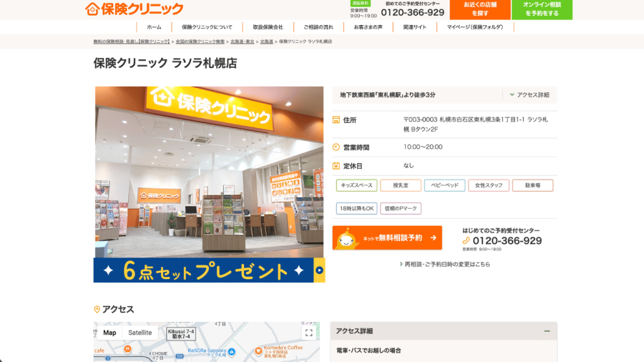
Task: Click breadcrumb 無料の保険相談・見直し link
Action: [131, 41]
